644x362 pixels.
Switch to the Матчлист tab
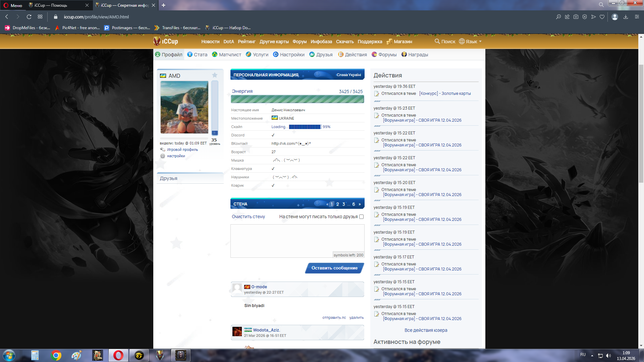coord(227,55)
